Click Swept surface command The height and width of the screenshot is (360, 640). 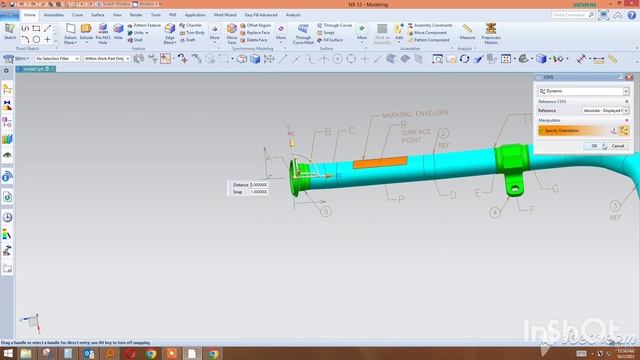pyautogui.click(x=326, y=33)
